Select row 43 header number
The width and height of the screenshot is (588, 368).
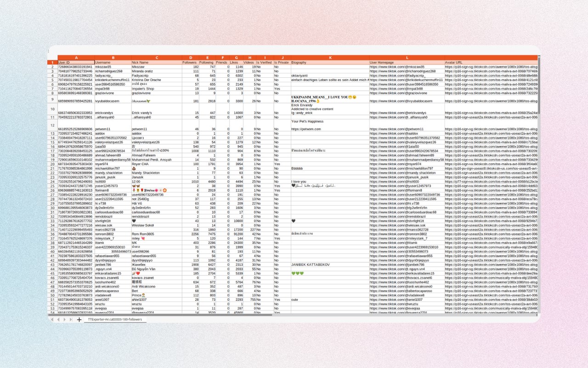53,265
